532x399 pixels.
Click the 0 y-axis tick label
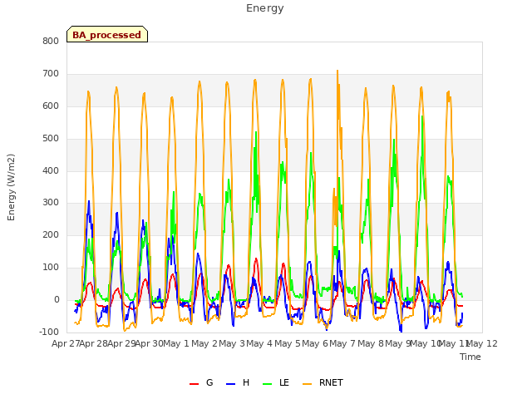pos(57,299)
